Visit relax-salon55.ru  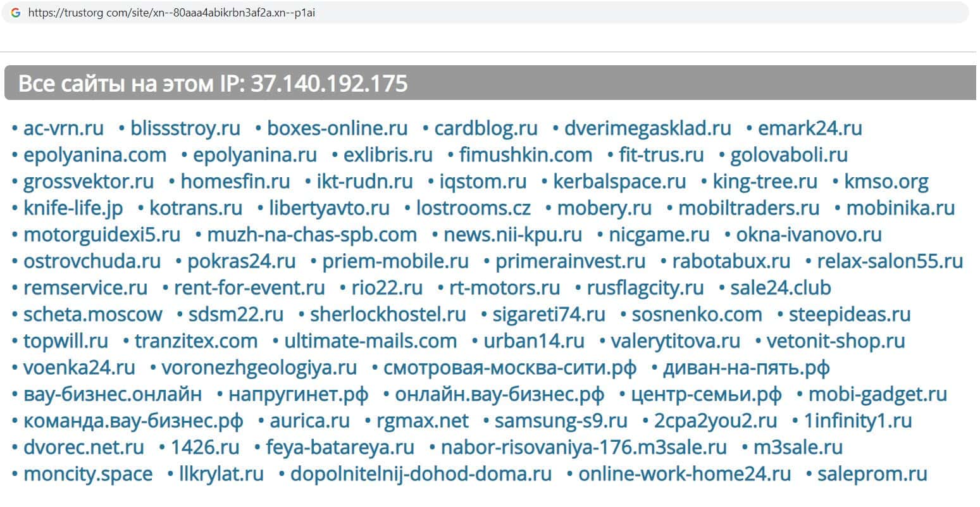(x=890, y=261)
